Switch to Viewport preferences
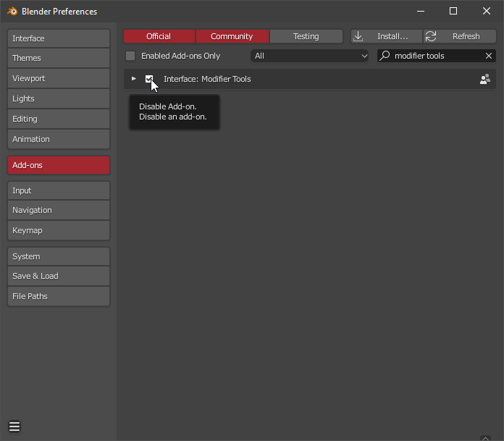Viewport: 504px width, 441px height. click(x=59, y=78)
